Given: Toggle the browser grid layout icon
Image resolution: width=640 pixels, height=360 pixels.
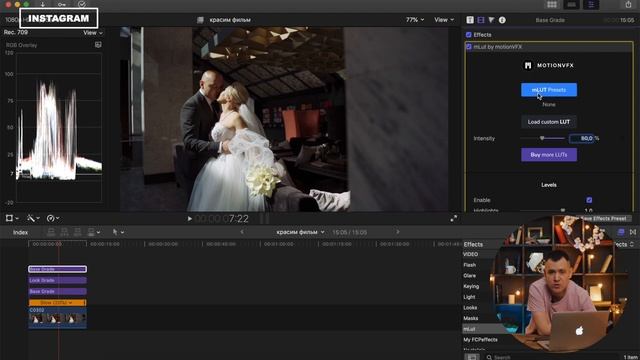Looking at the screenshot, I should (x=552, y=4).
